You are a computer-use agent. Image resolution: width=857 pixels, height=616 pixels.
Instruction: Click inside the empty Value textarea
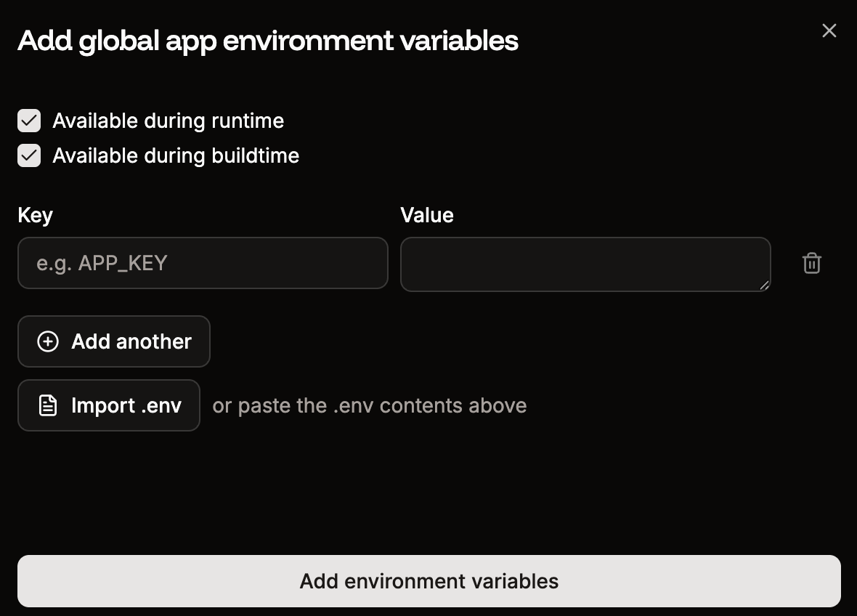click(x=585, y=264)
